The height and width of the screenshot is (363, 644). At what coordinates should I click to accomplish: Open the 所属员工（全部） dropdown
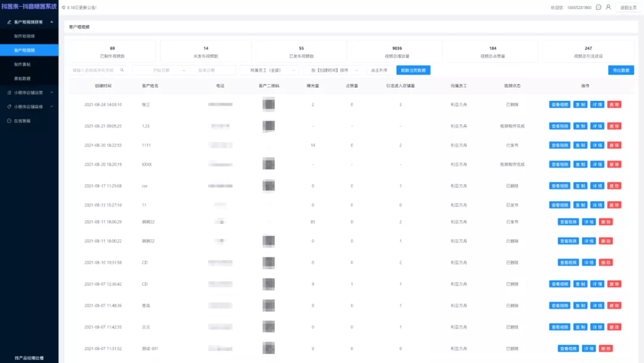pyautogui.click(x=269, y=70)
